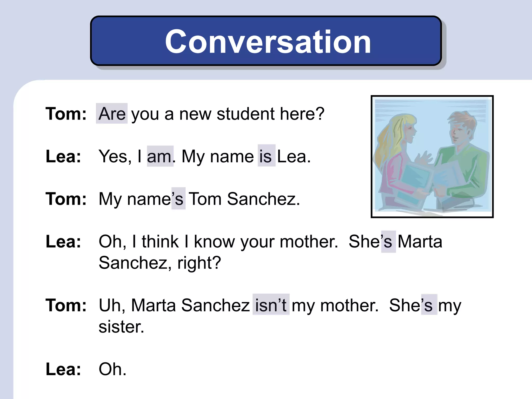The height and width of the screenshot is (399, 532).
Task: Select the highlighted word 'Are'
Action: (112, 114)
